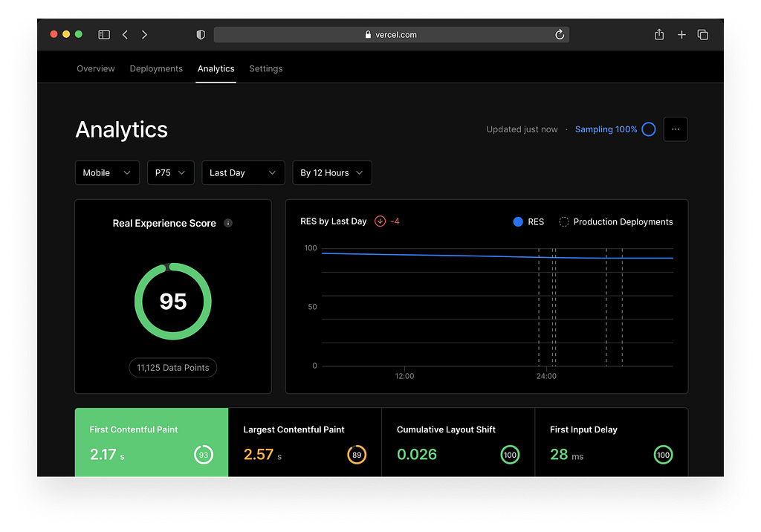Select the Largest Contentful Paint card

click(305, 442)
